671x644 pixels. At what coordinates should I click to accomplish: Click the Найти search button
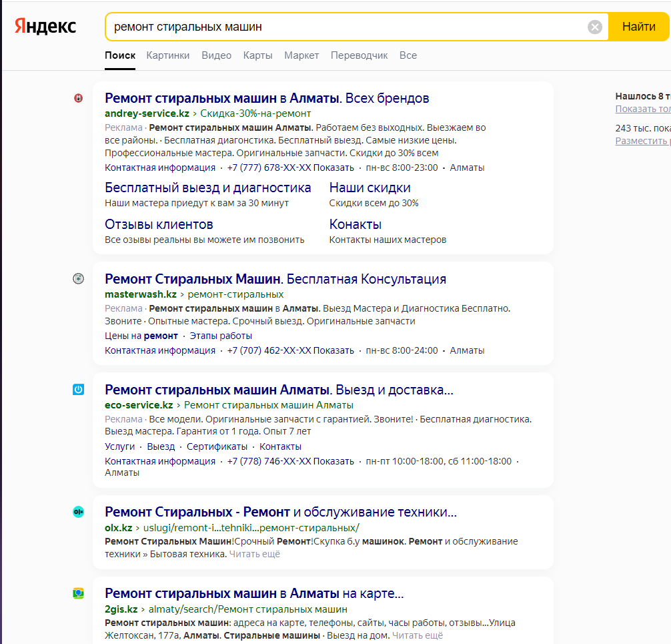pos(638,27)
